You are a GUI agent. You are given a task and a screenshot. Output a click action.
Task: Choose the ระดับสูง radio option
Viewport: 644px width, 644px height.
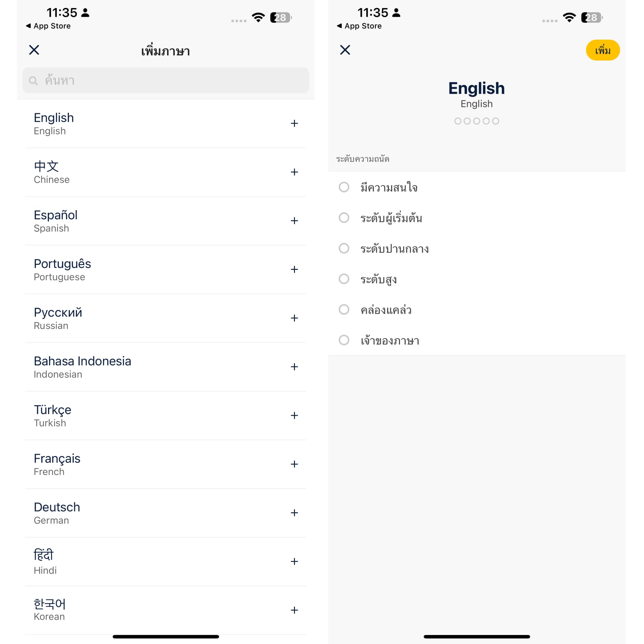pos(344,279)
